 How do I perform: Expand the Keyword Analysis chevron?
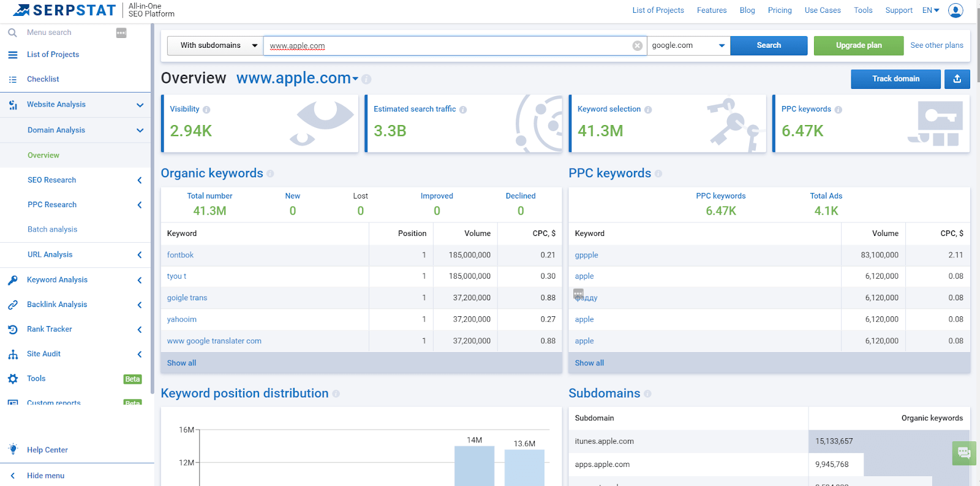(x=140, y=280)
